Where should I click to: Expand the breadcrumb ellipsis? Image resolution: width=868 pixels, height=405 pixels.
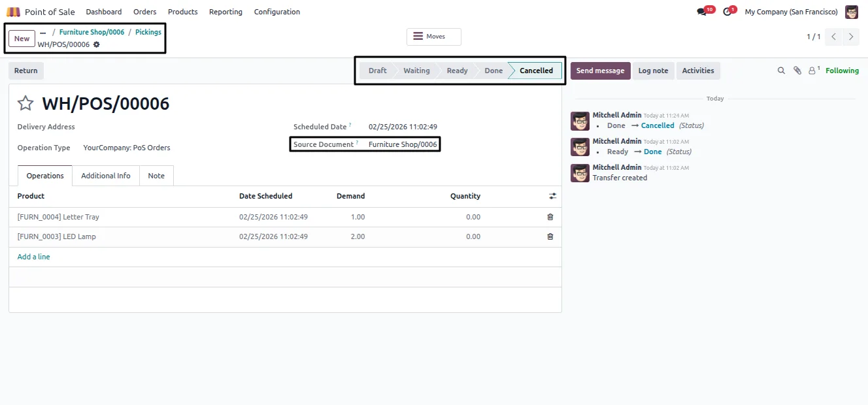43,32
